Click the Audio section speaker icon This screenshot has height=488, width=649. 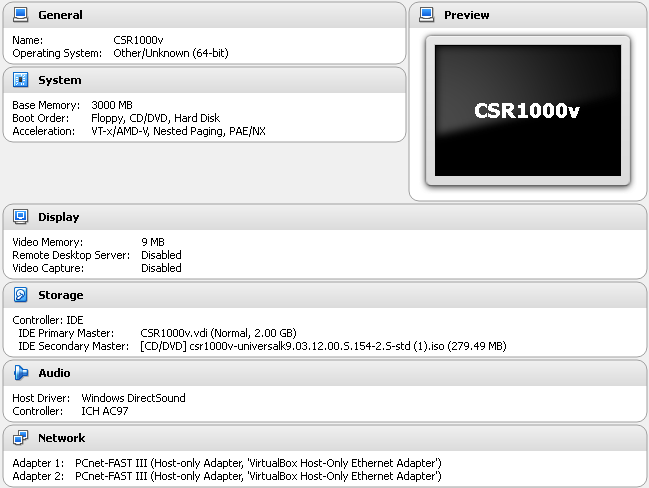[x=20, y=373]
